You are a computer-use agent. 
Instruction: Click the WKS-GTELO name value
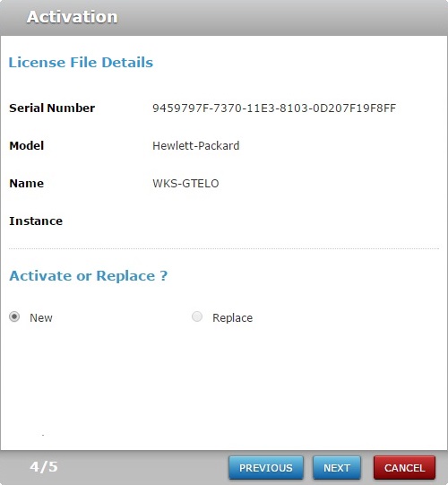[x=185, y=184]
